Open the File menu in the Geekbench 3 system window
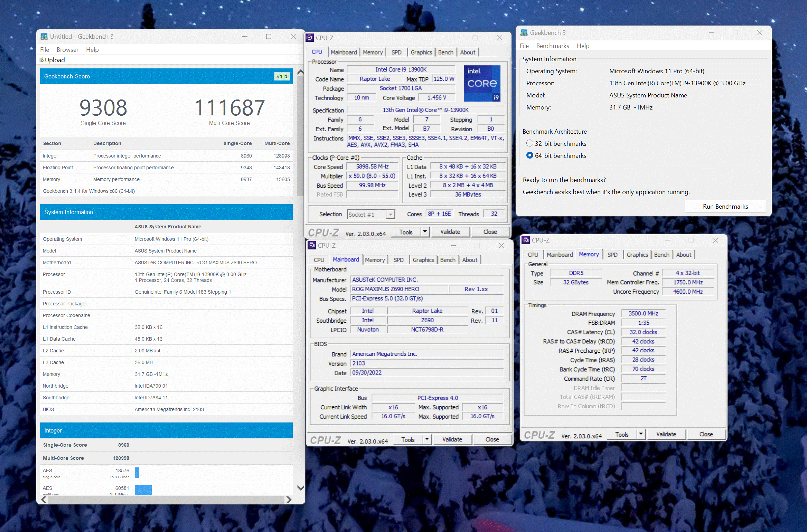The image size is (807, 532). click(524, 46)
